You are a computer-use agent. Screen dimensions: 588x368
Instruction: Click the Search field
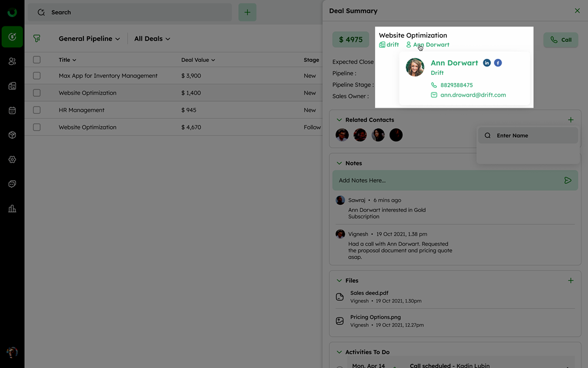(130, 12)
